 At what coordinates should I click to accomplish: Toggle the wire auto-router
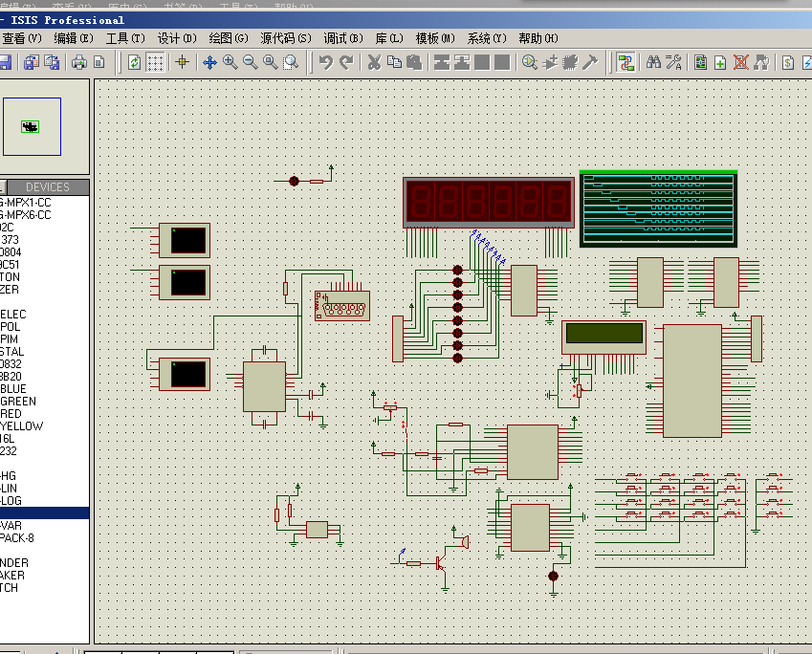click(625, 63)
